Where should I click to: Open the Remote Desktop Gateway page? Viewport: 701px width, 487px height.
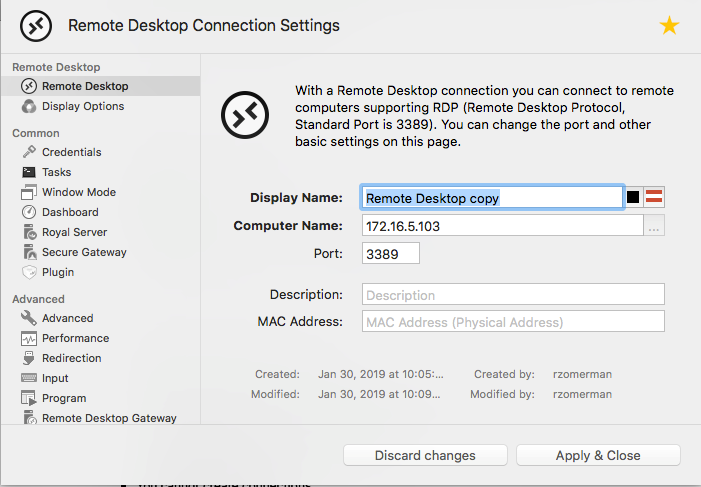tap(101, 417)
